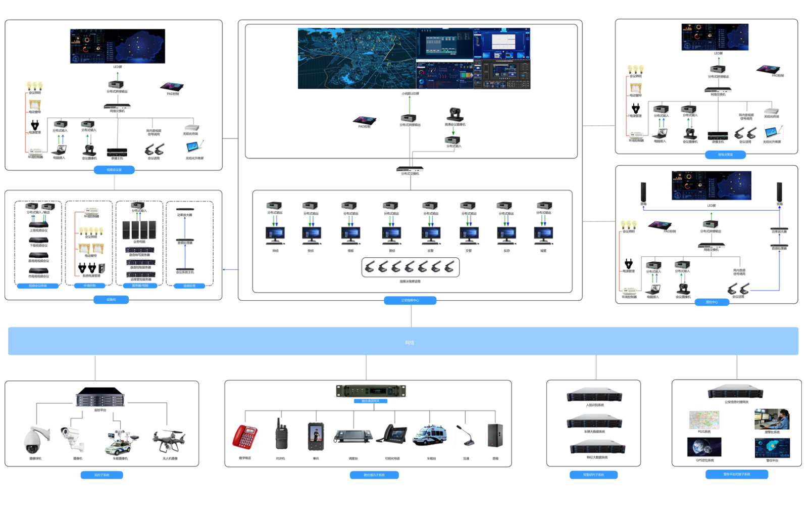
Task: Click the PAD控制 tablet under the video wall
Action: [364, 120]
